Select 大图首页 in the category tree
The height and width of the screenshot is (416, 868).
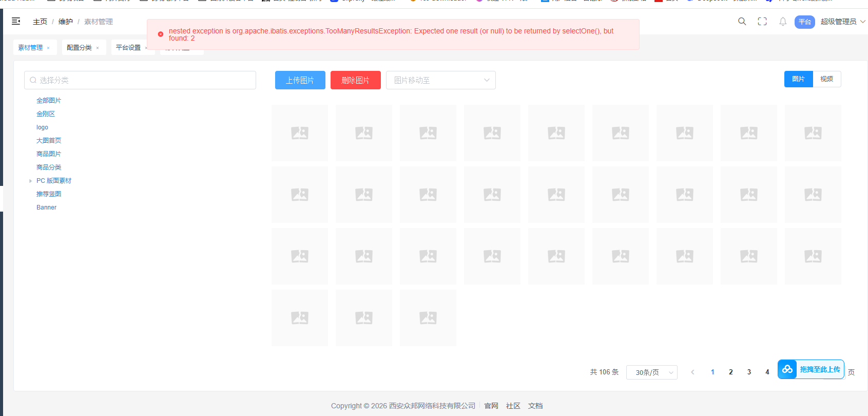pos(49,141)
